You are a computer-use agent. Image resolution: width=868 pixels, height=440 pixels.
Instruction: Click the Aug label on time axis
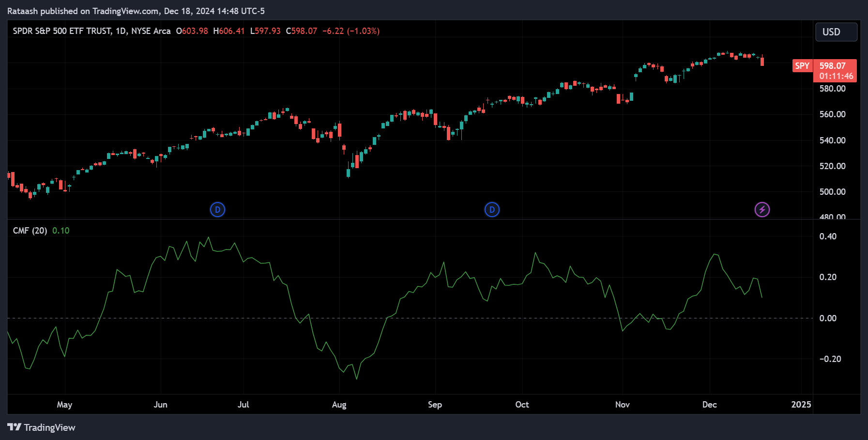tap(339, 405)
